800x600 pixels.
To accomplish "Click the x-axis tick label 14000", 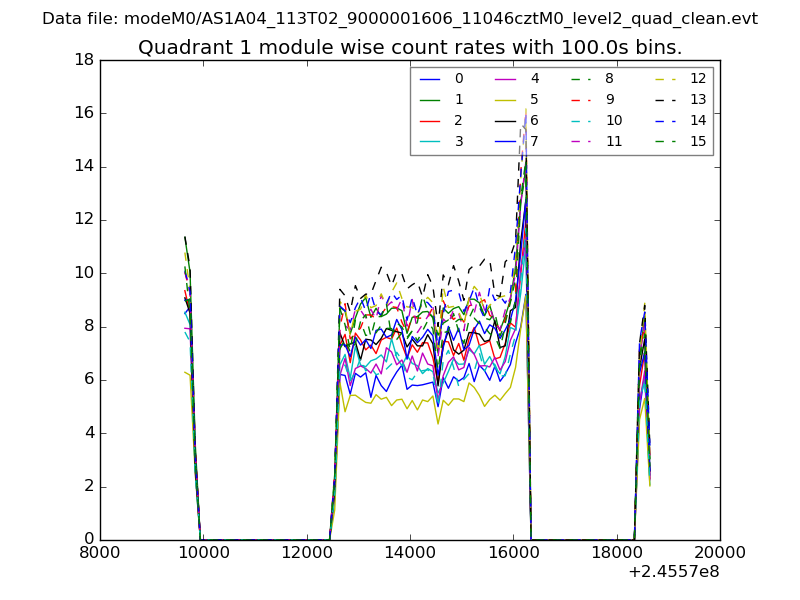I will point(410,551).
